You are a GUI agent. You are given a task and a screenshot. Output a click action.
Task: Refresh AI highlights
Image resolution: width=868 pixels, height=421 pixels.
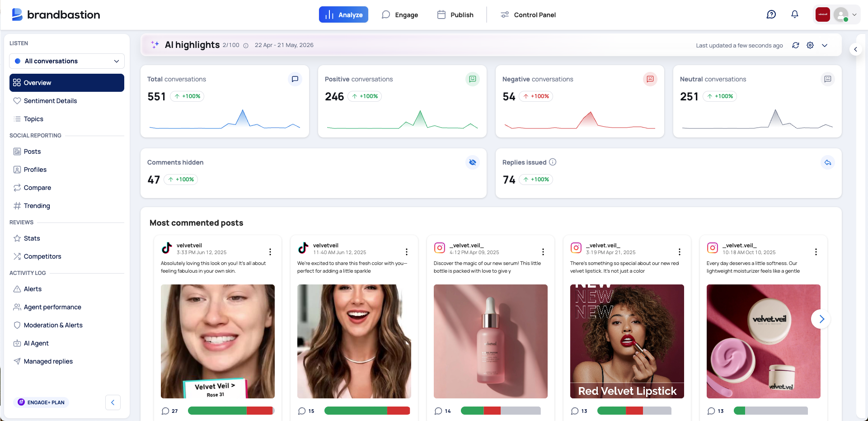tap(796, 45)
